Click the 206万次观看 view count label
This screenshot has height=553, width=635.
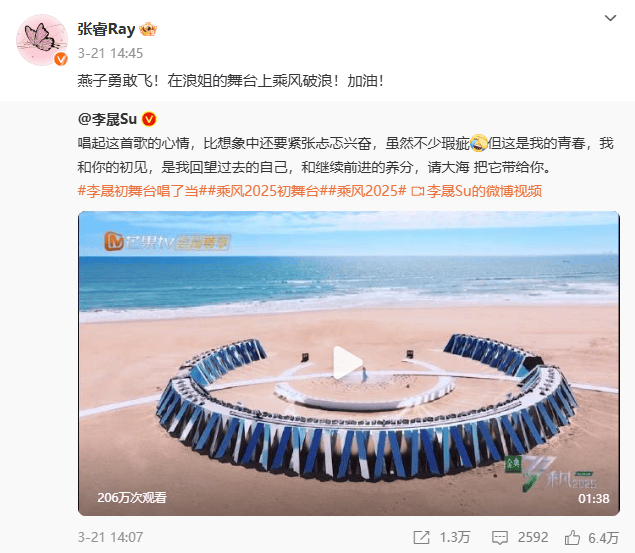pyautogui.click(x=132, y=498)
